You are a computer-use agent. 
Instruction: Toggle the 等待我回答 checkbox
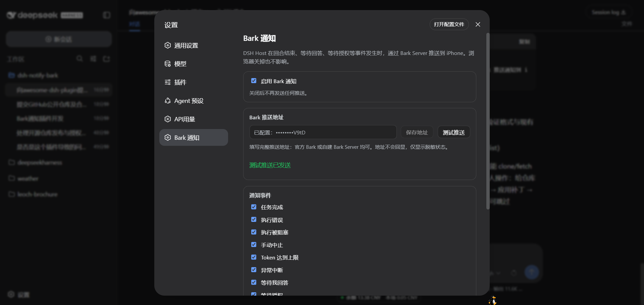tap(254, 282)
